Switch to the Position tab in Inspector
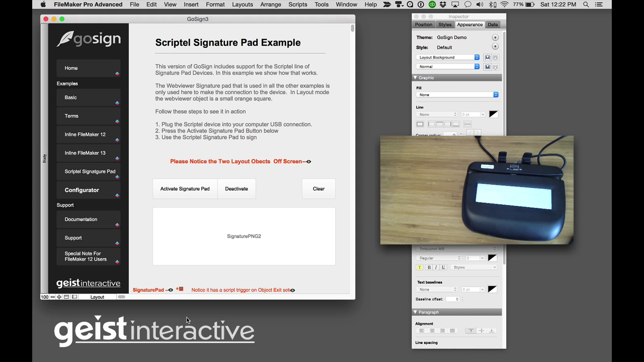The image size is (644, 362). pyautogui.click(x=423, y=25)
